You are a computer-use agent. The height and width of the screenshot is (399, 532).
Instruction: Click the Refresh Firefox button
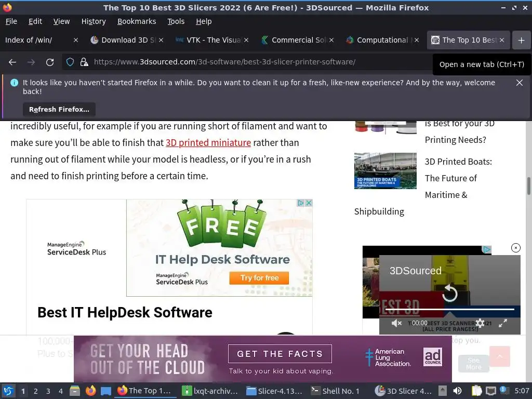[59, 109]
